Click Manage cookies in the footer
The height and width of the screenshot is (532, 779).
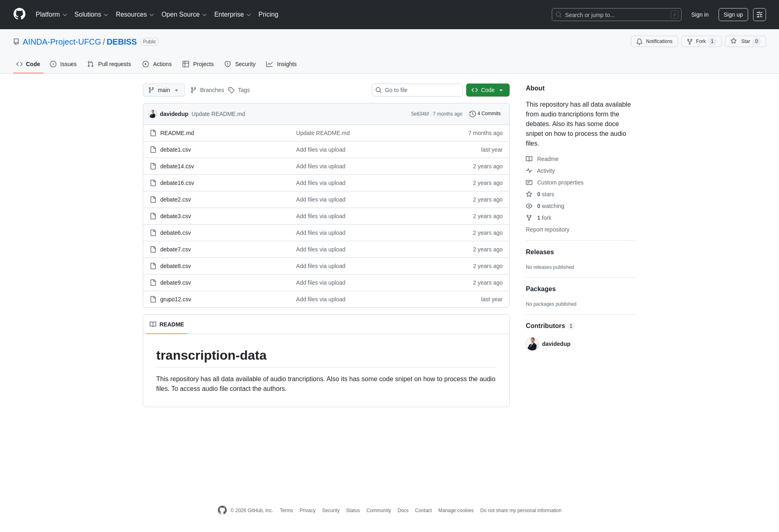coord(456,511)
